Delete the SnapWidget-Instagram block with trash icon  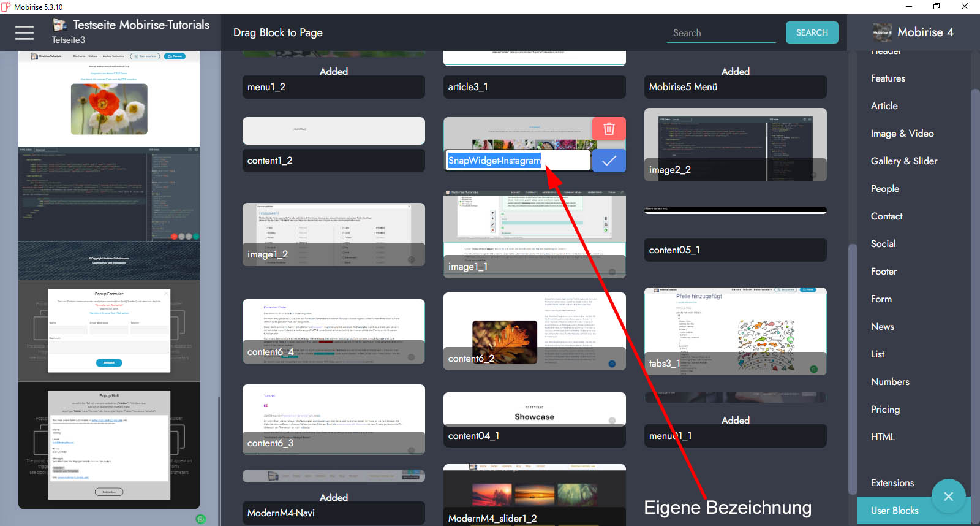click(x=609, y=128)
